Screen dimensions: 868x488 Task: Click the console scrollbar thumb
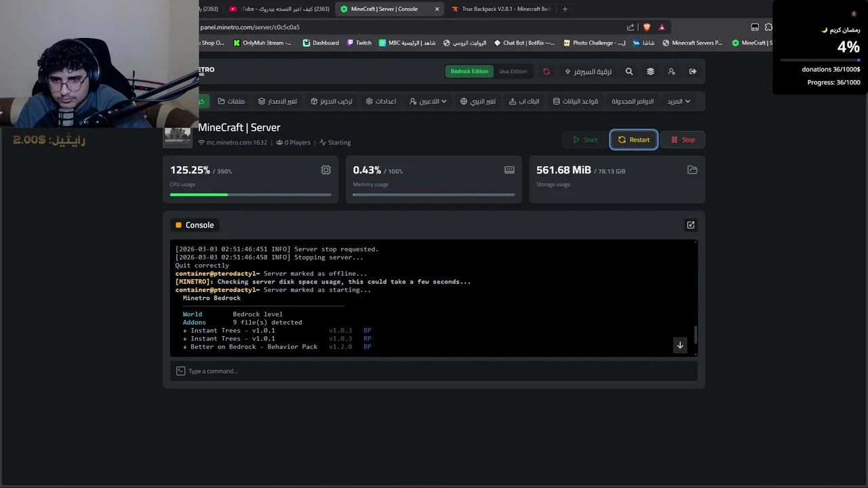[695, 334]
